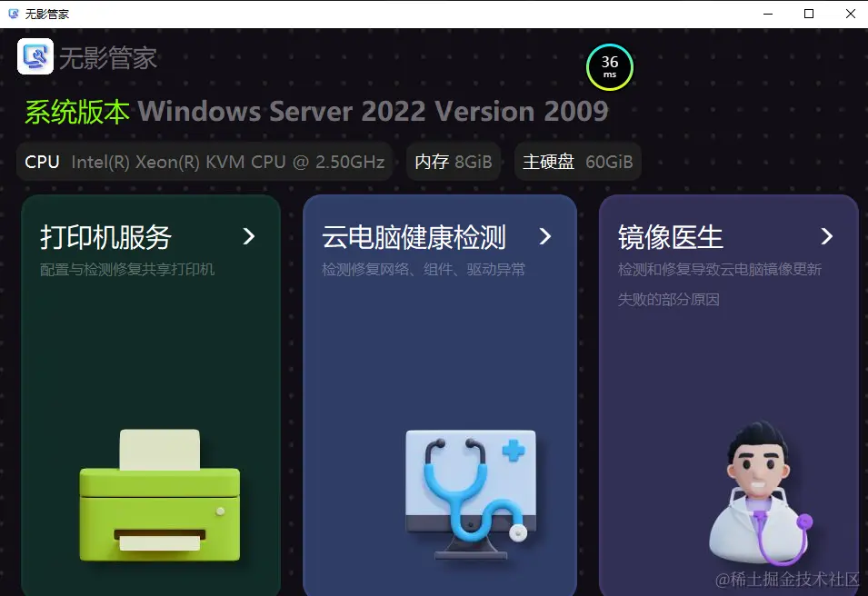This screenshot has width=868, height=596.
Task: Select the 镜像医生 card title
Action: (x=671, y=237)
